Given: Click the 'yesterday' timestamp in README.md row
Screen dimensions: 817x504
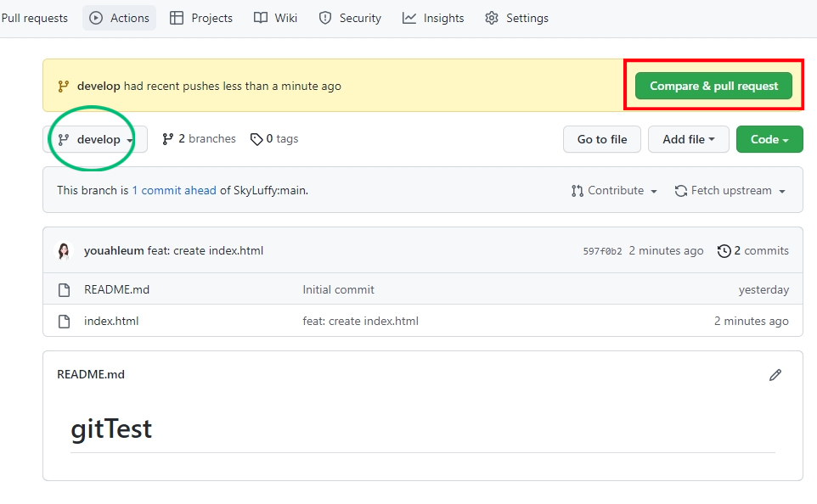Looking at the screenshot, I should pos(763,290).
